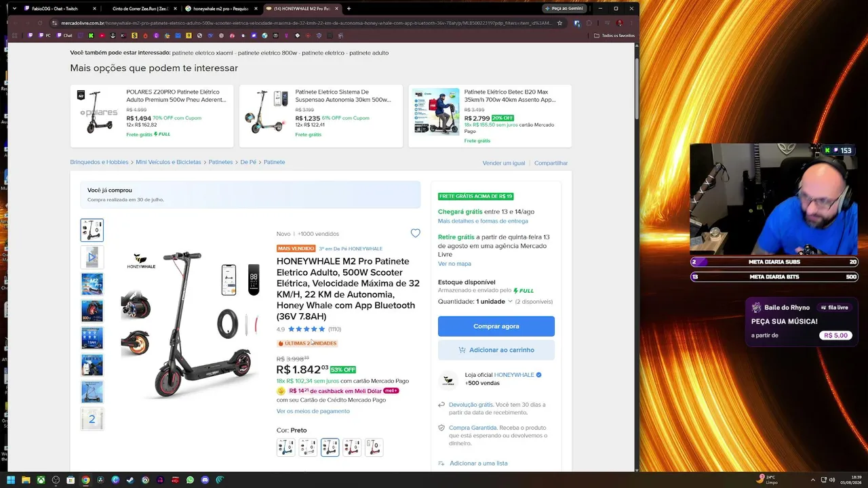The image size is (868, 488).
Task: Click 'Ver no mapa' link
Action: coord(454,264)
